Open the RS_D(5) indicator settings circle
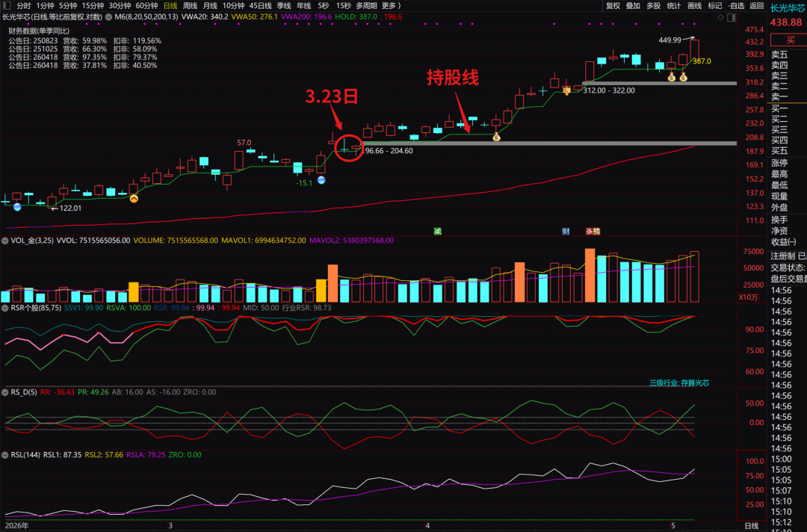The height and width of the screenshot is (532, 807). (x=4, y=392)
